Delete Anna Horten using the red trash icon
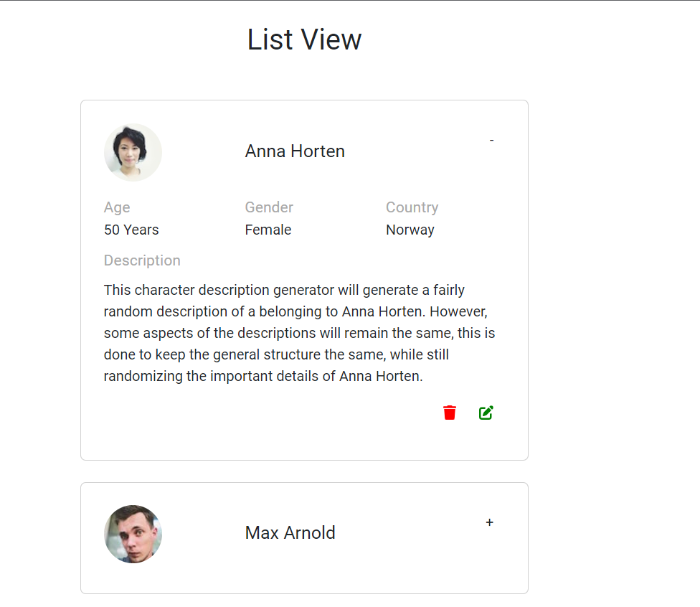 pos(449,413)
